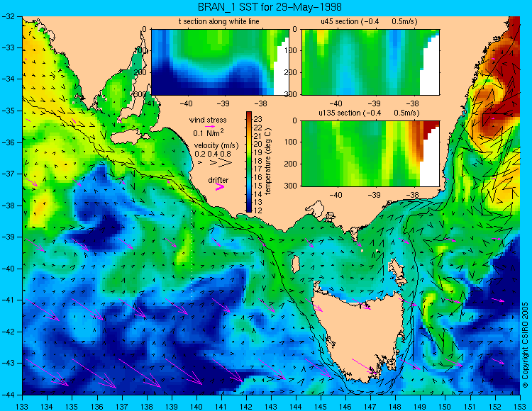
Task: Click the '-39' label under the u45 section inset
Action: point(375,103)
